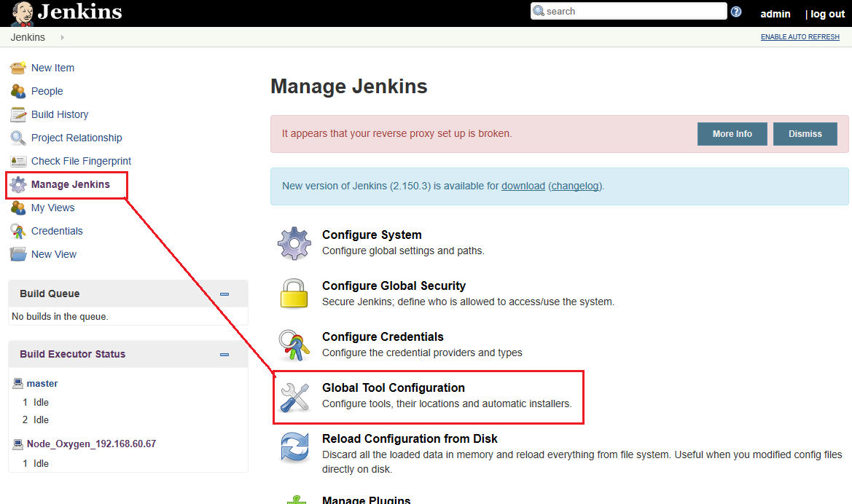
Task: Click 'No builds in the queue.' text
Action: [x=60, y=317]
